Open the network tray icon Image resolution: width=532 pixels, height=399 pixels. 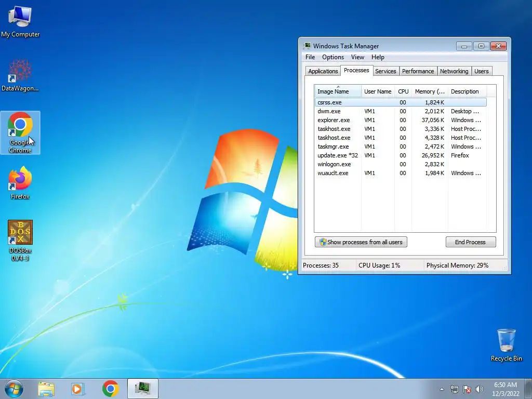point(454,389)
